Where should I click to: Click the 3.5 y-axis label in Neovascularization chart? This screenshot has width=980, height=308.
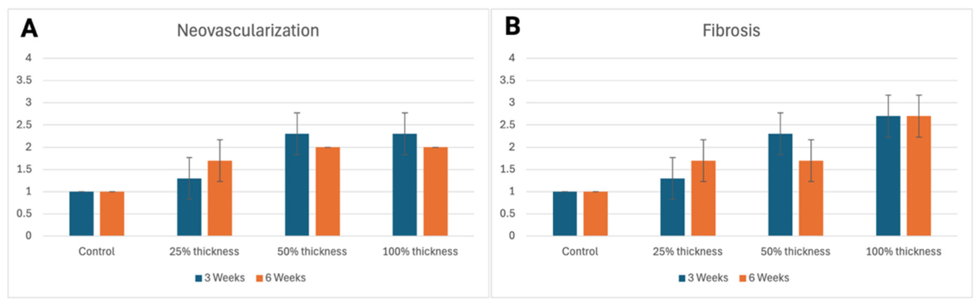[x=24, y=80]
